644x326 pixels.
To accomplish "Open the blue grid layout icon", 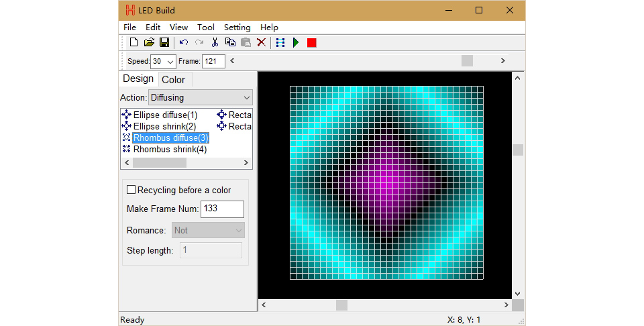I will pos(280,42).
